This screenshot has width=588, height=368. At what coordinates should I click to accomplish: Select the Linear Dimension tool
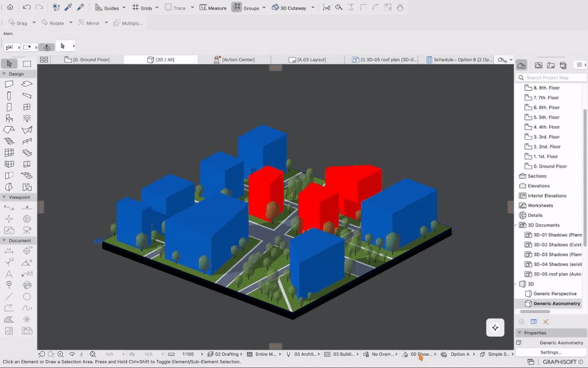click(9, 251)
